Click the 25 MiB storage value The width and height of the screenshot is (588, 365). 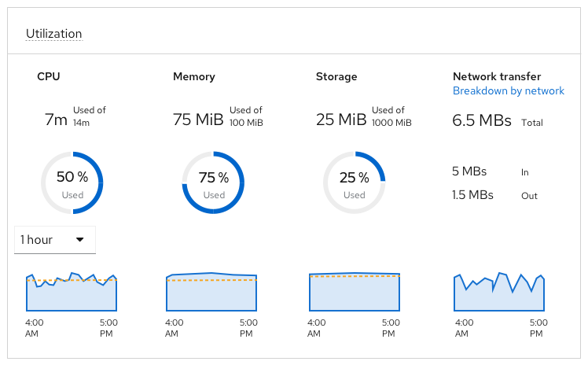341,120
